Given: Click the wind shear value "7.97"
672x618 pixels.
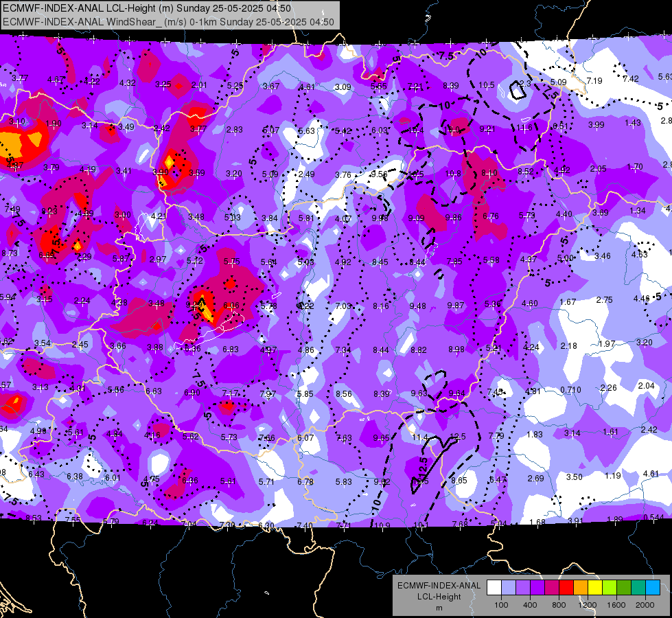Looking at the screenshot, I should [x=268, y=393].
